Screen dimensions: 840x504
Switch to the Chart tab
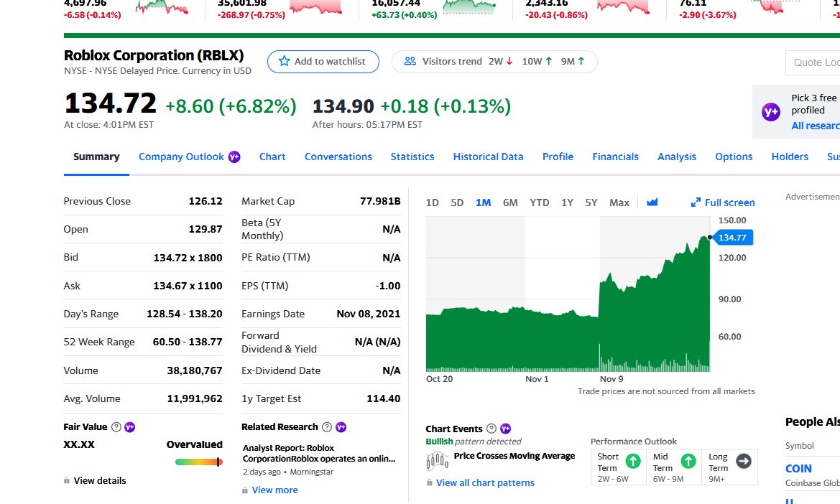click(x=272, y=157)
